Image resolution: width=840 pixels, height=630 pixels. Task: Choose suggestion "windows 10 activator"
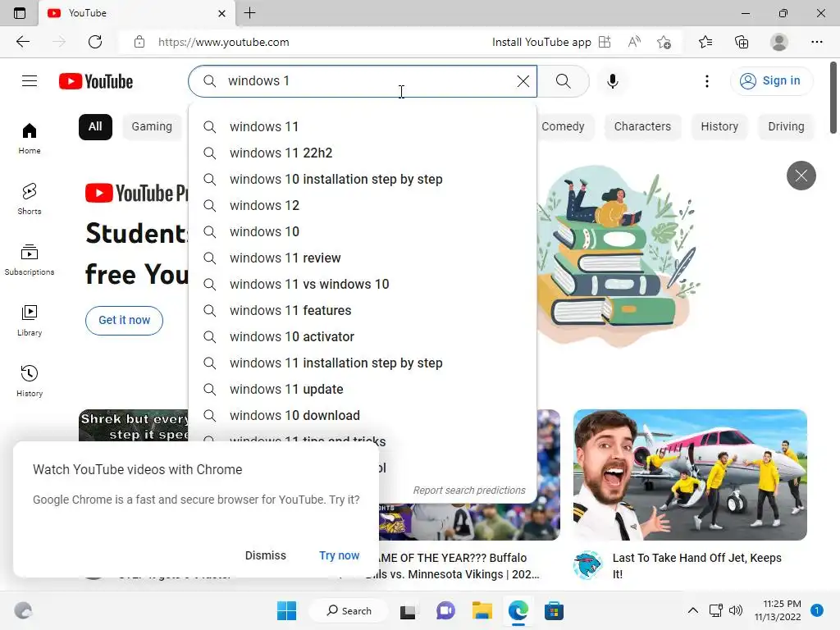coord(363,336)
